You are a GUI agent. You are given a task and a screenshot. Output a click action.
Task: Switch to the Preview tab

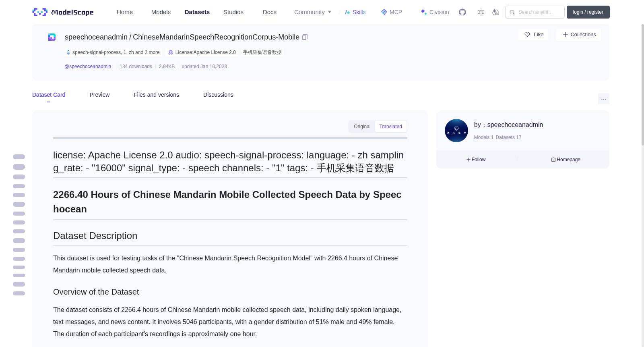(x=99, y=95)
